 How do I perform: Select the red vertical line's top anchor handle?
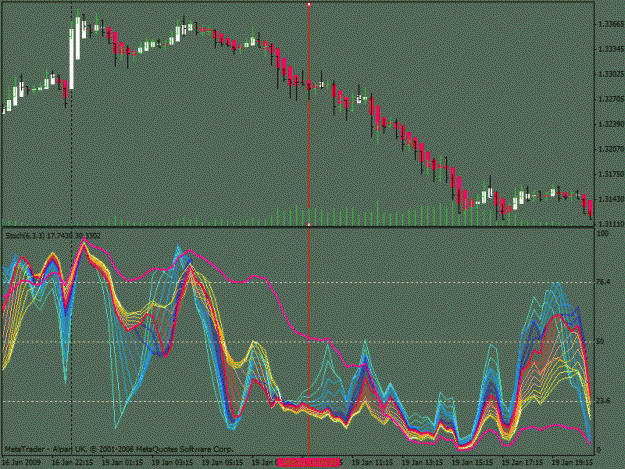tap(309, 4)
